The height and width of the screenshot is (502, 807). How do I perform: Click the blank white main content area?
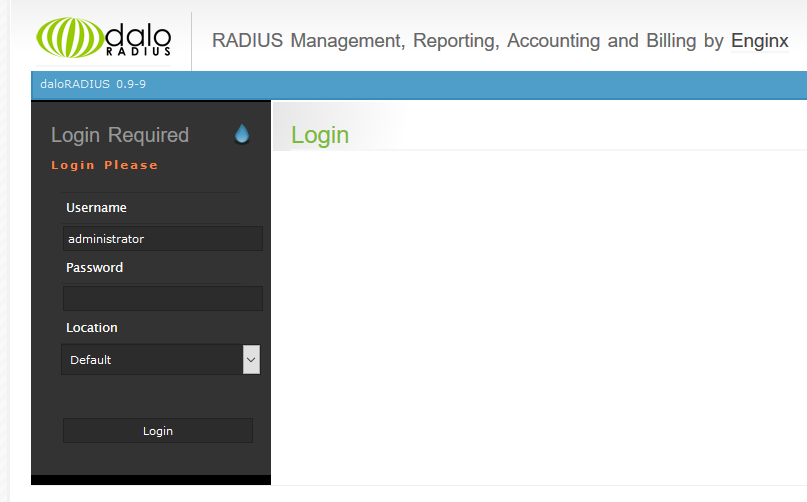tap(540, 320)
